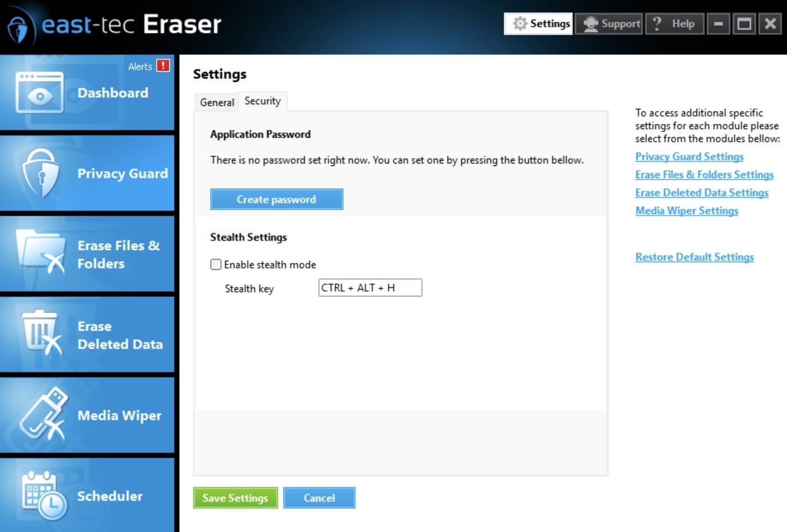
Task: Enable stealth mode checkbox
Action: (216, 264)
